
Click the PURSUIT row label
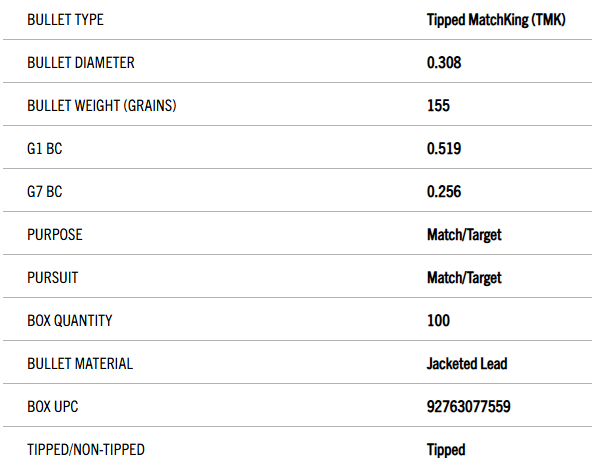(x=53, y=278)
